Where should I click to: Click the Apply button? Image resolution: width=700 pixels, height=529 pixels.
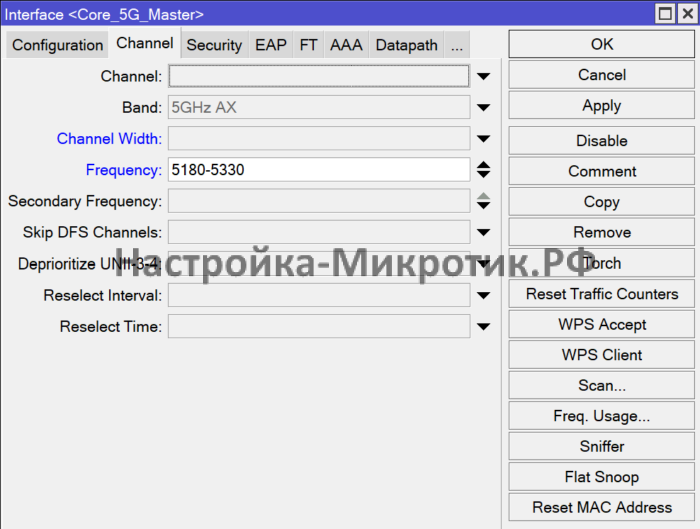pos(602,105)
